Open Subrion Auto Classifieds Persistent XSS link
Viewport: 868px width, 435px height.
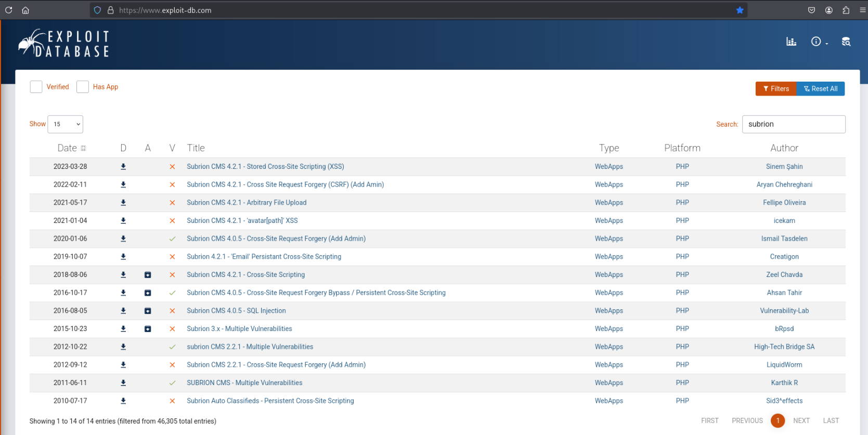(270, 401)
